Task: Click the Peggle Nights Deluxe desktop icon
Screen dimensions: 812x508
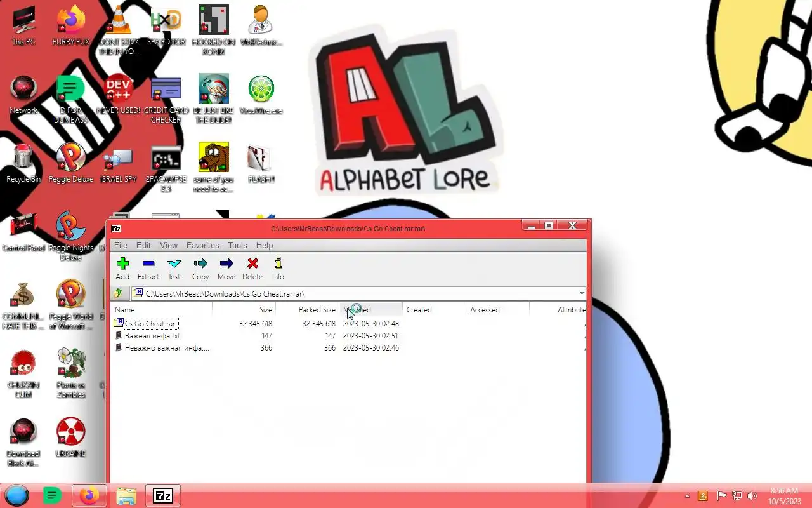Action: [70, 236]
